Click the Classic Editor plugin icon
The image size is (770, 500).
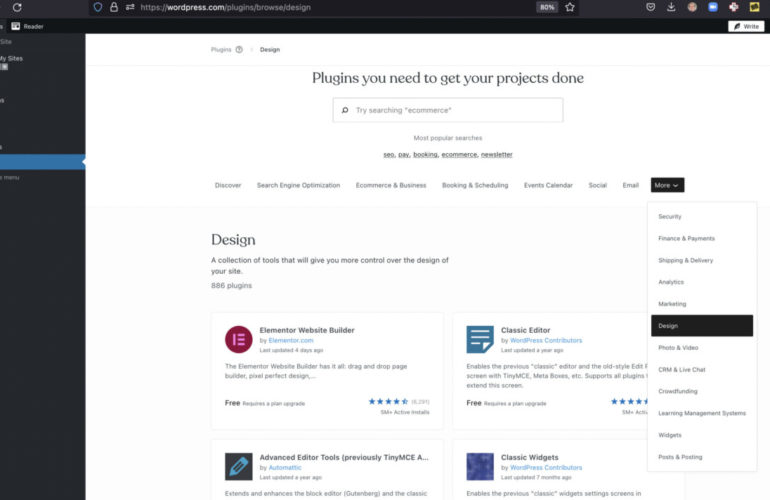[480, 340]
